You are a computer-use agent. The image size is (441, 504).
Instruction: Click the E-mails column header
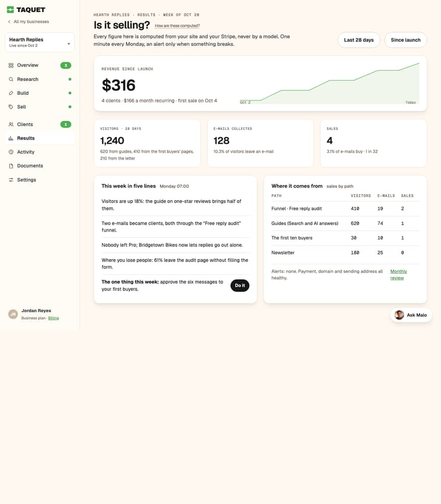386,196
